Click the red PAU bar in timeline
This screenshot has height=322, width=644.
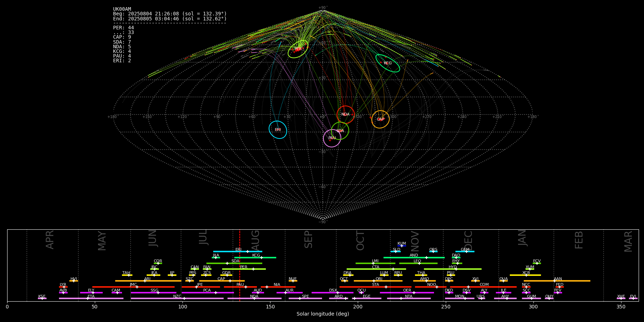pyautogui.click(x=240, y=287)
